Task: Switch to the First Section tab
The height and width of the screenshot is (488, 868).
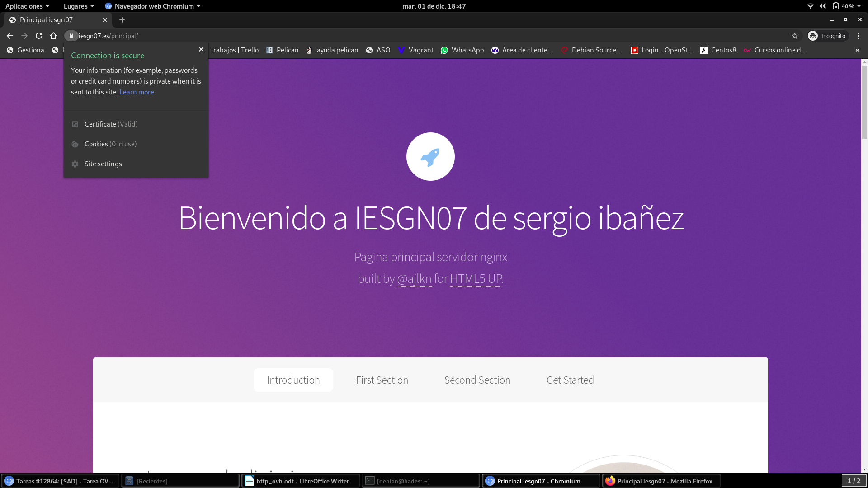Action: coord(382,380)
